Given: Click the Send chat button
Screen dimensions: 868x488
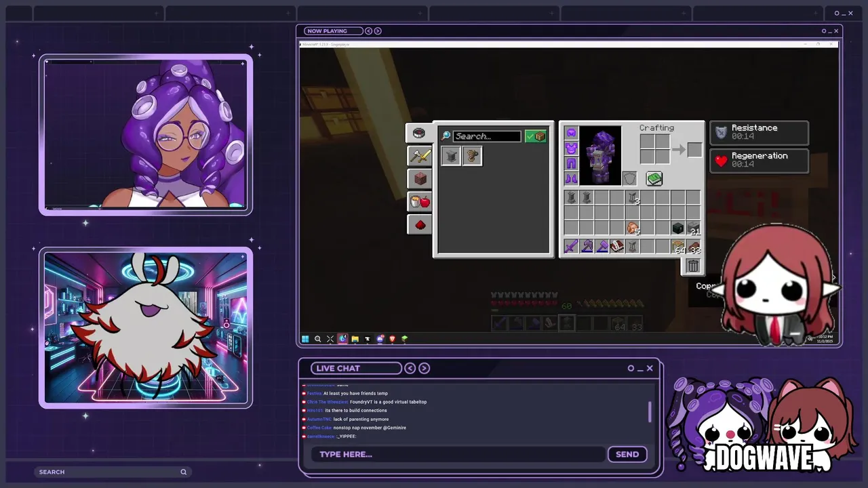Looking at the screenshot, I should (x=627, y=454).
